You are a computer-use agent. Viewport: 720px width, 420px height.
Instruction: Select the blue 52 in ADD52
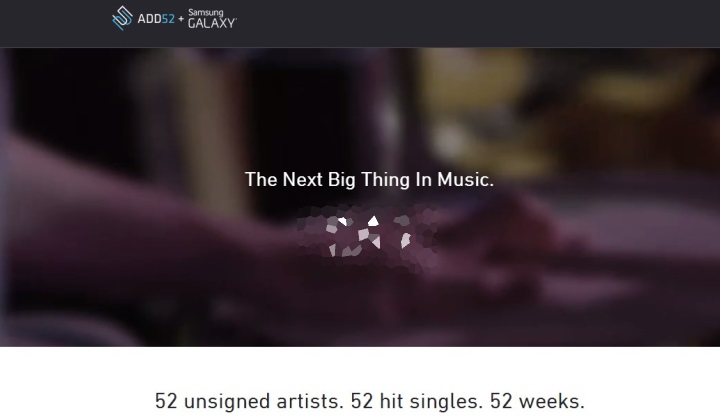[x=168, y=19]
